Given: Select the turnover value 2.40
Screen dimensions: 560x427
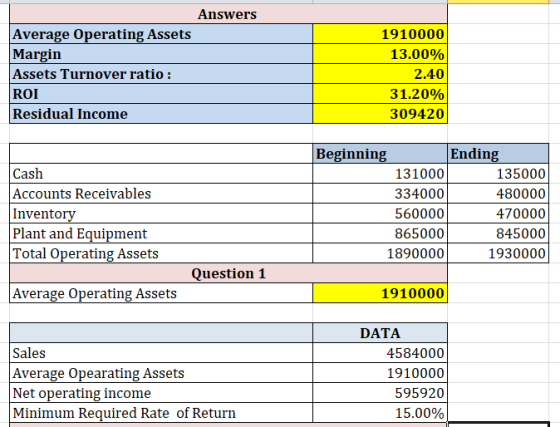Looking at the screenshot, I should (x=380, y=74).
